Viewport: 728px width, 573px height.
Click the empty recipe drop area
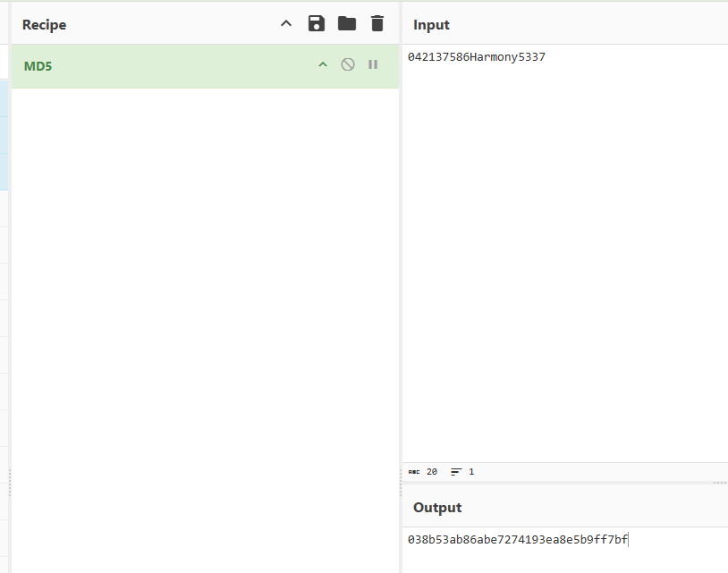205,313
